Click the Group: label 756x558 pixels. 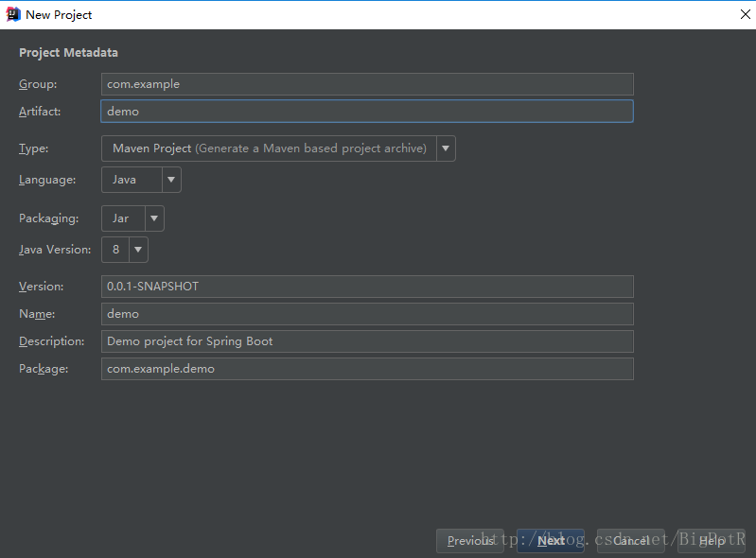[x=38, y=84]
